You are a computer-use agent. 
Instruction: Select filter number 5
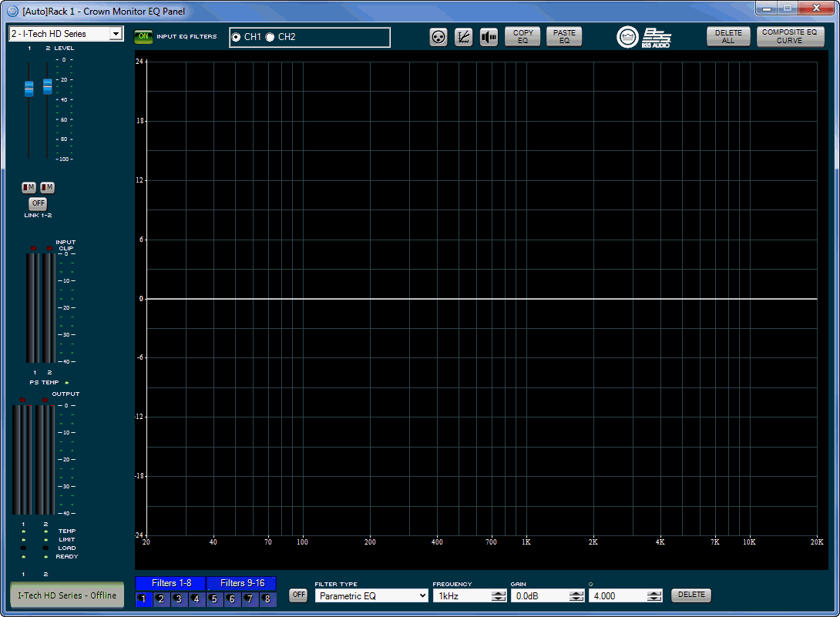tap(214, 599)
